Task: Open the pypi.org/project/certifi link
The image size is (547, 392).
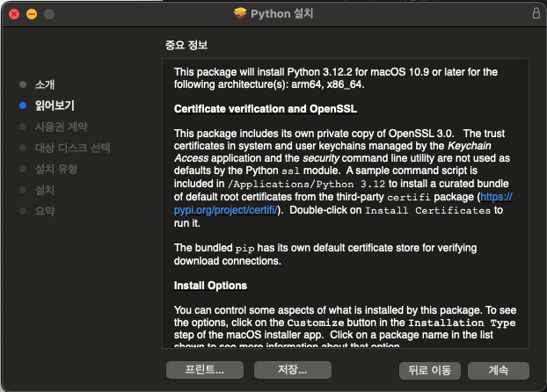Action: 225,210
